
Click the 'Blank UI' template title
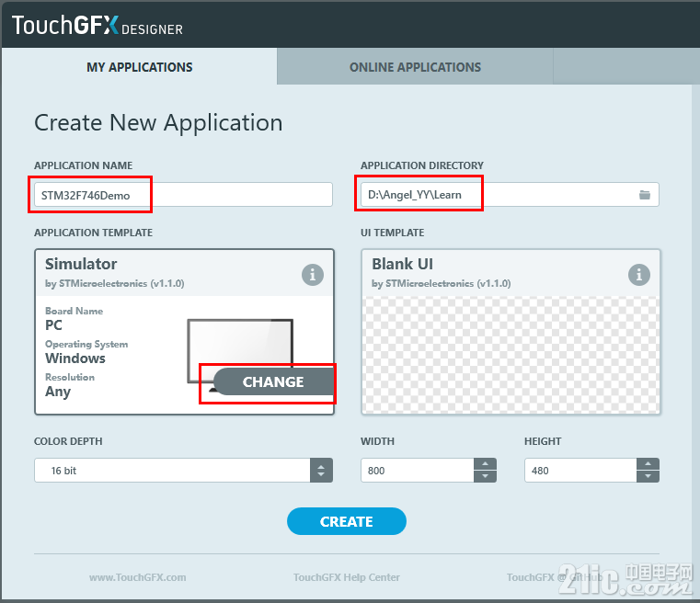[x=402, y=264]
